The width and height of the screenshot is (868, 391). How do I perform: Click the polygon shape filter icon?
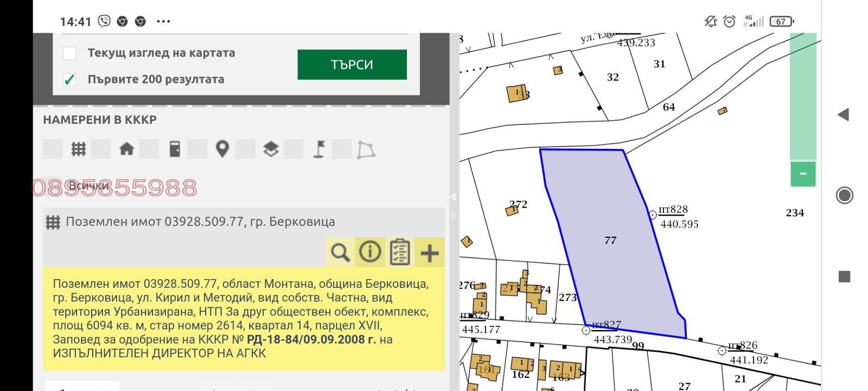366,149
